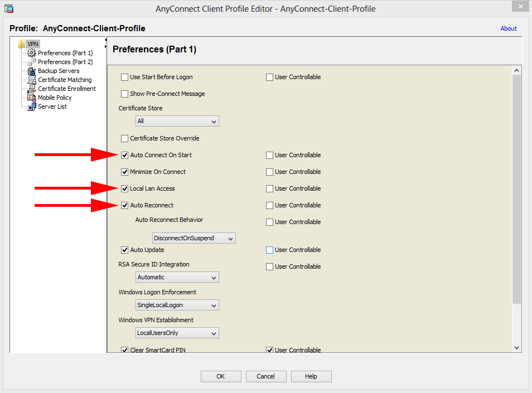
Task: Uncheck Auto Connect On Start
Action: click(124, 156)
